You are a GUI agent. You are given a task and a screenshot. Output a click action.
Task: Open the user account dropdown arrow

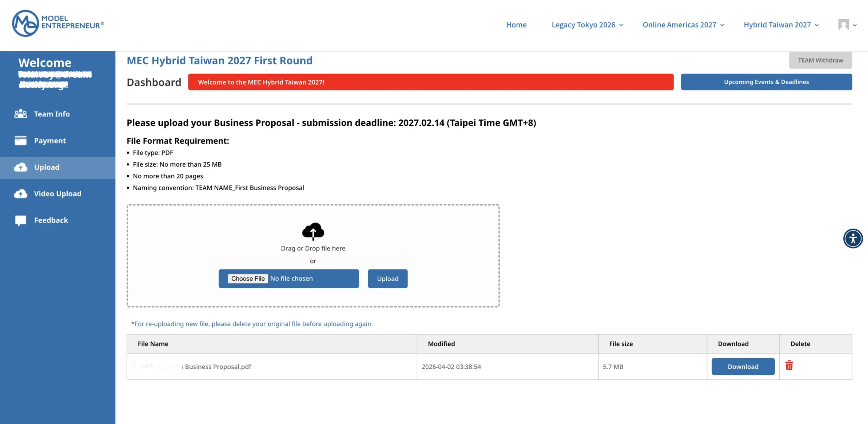pos(855,25)
